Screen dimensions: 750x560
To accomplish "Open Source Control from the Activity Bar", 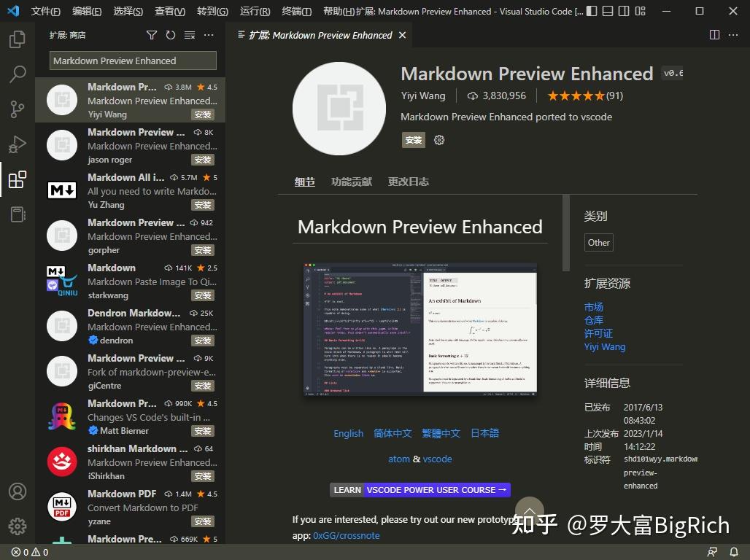I will pos(18,109).
